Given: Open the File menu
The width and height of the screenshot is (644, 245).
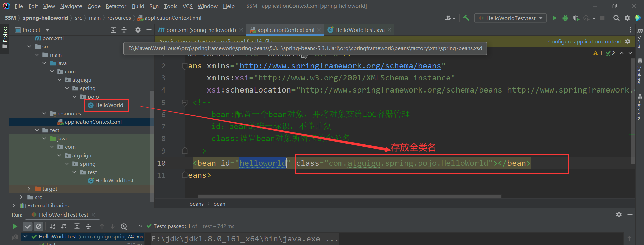Looking at the screenshot, I should coord(19,6).
